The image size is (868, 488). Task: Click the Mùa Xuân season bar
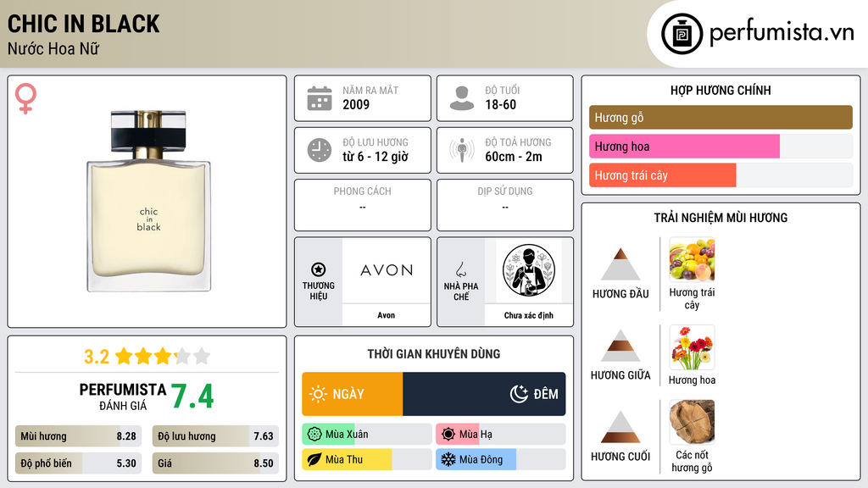[x=366, y=435]
